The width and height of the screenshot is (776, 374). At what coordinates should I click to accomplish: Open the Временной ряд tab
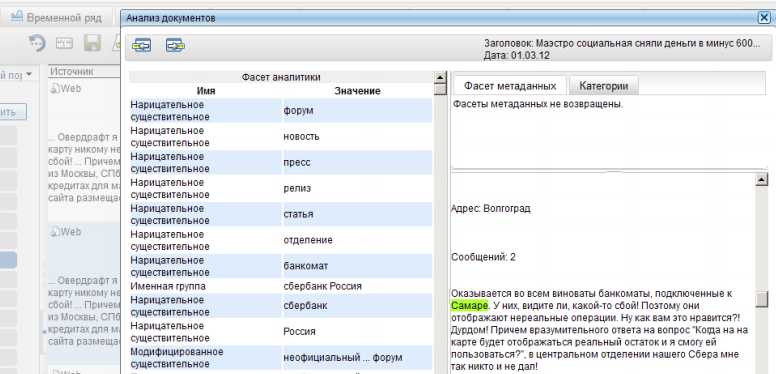point(56,18)
